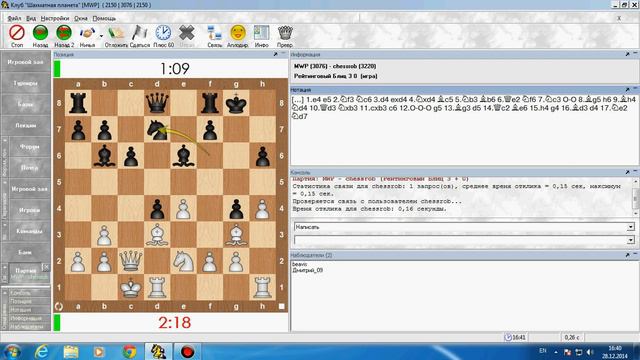
Task: Click the Назад takeback icon
Action: [40, 33]
